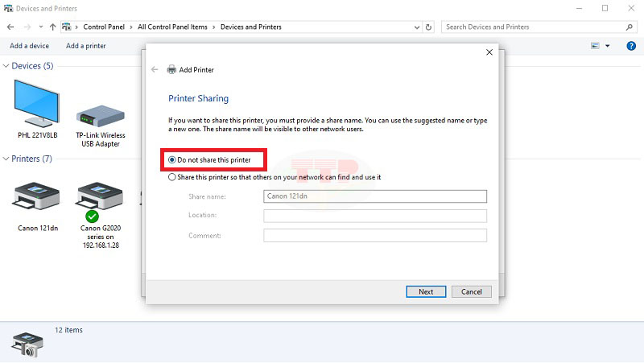This screenshot has width=644, height=363.
Task: Collapse the Printers (7) group
Action: [6, 159]
